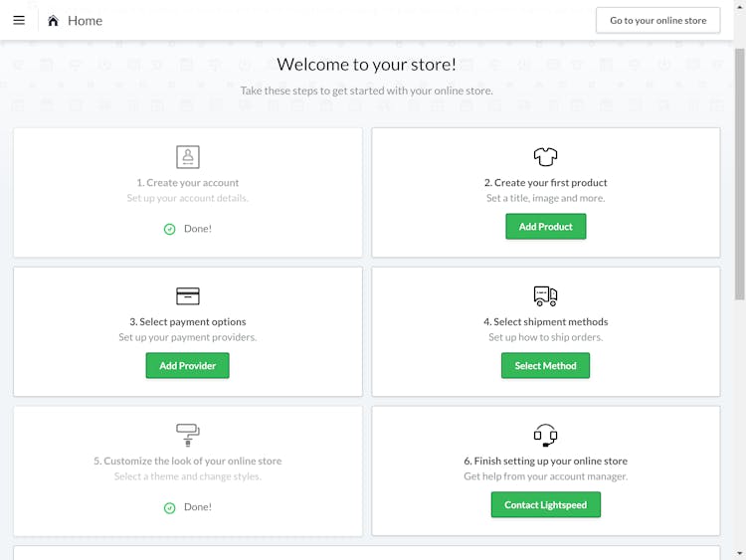Click the vertical scrollbar thumb
The image size is (746, 560).
coord(739,174)
